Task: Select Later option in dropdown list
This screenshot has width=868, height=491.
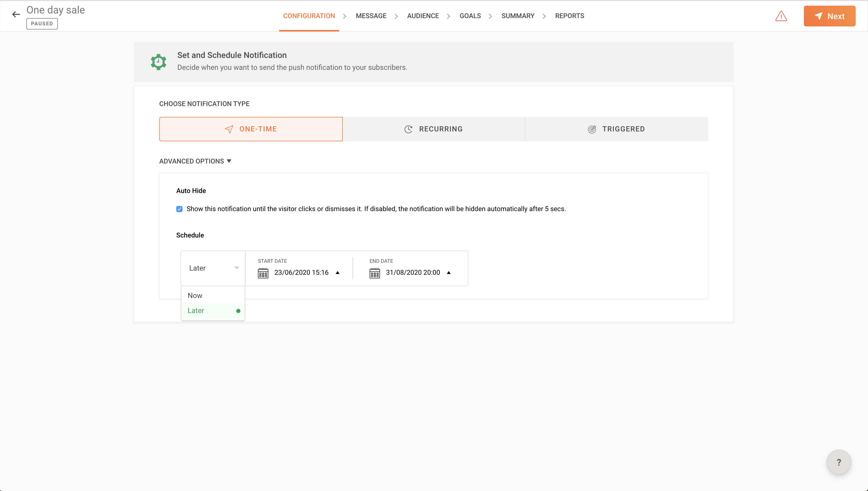Action: pyautogui.click(x=196, y=311)
